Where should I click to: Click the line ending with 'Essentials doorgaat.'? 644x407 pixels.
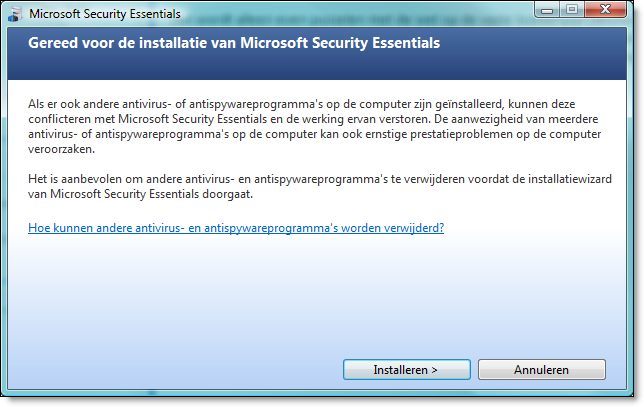[140, 194]
